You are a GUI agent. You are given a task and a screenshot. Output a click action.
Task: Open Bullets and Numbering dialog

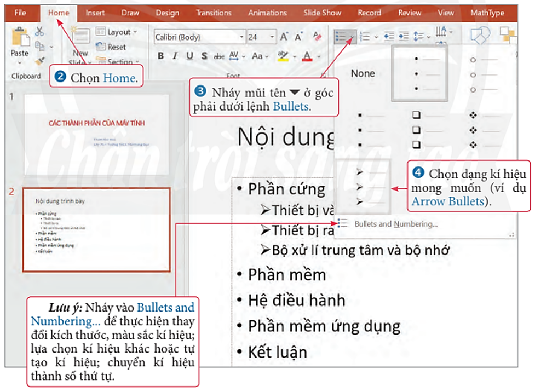point(395,224)
